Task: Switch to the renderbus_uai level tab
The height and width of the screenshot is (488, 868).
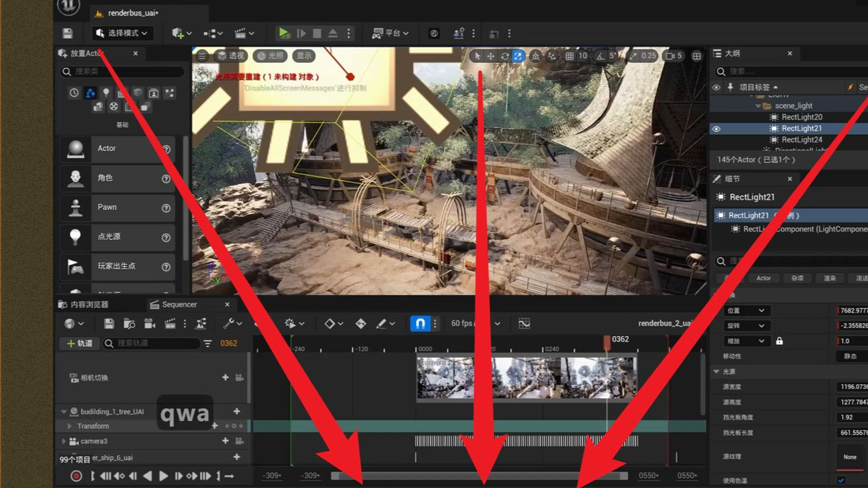Action: [134, 13]
